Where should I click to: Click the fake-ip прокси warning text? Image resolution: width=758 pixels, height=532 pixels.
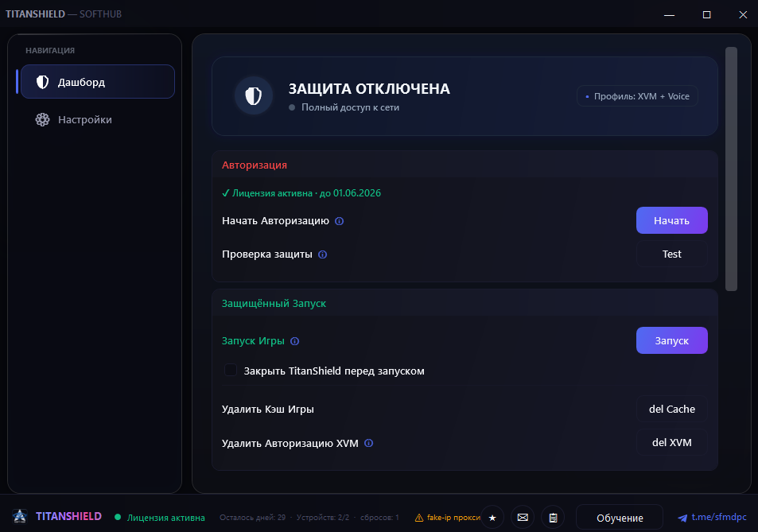453,517
